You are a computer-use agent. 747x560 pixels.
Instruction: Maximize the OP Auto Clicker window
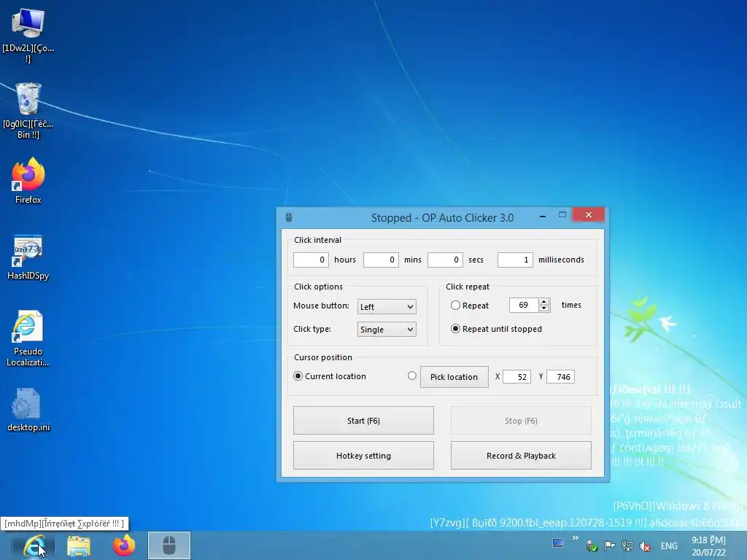tap(562, 215)
